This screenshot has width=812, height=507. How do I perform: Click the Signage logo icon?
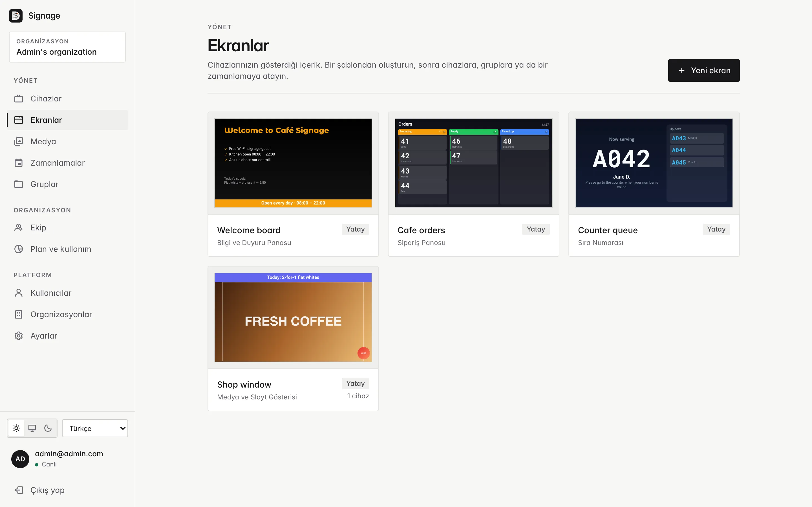tap(16, 16)
